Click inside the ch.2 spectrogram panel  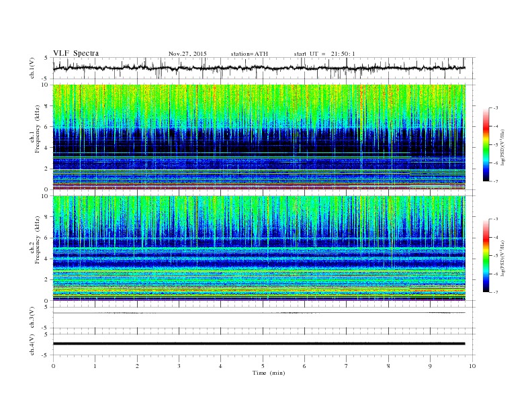(x=259, y=248)
